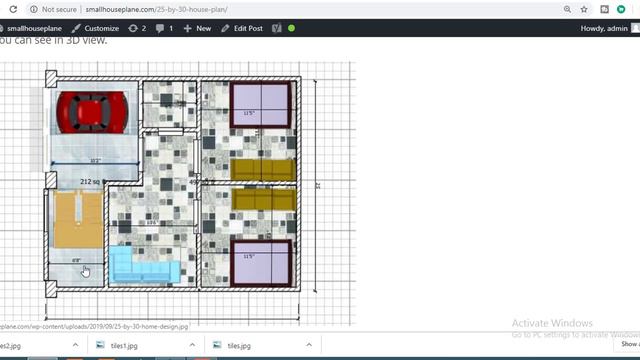Open the dark extension icon in toolbar
Viewport: 640px width, 360px height.
coord(604,9)
